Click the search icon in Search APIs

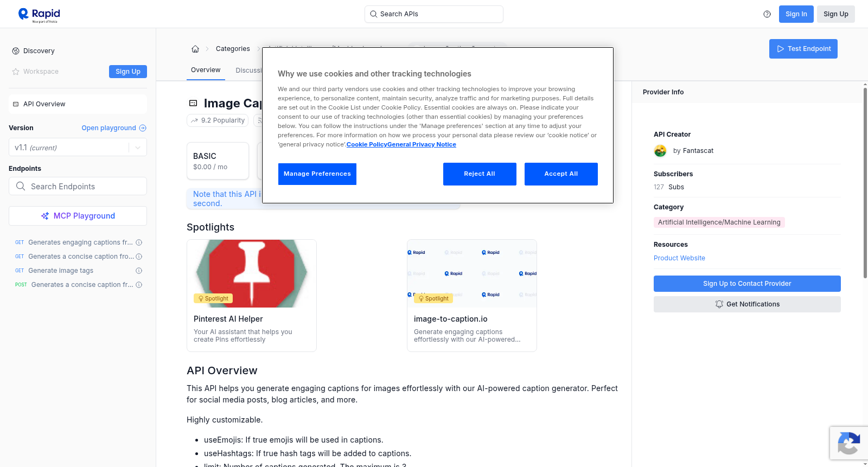(x=374, y=14)
